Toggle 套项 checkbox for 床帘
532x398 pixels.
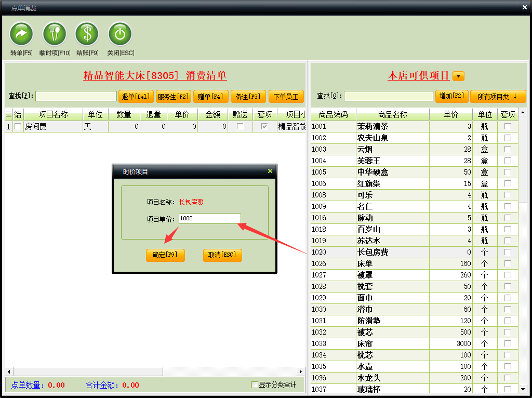click(x=508, y=343)
